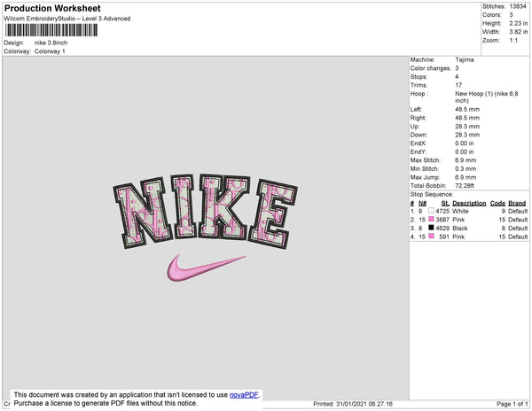Click the NIKE embroidered lettering preview
The image size is (532, 411).
pos(206,212)
